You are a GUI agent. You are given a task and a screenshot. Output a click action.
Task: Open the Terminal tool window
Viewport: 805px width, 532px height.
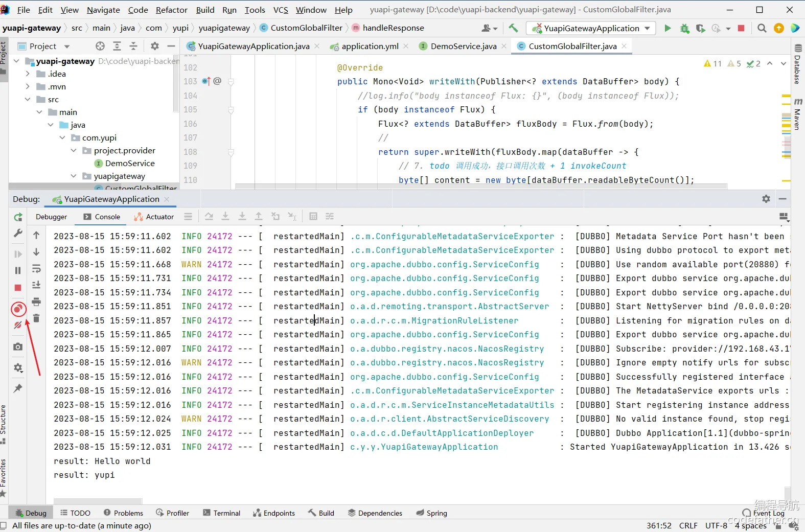tap(221, 513)
